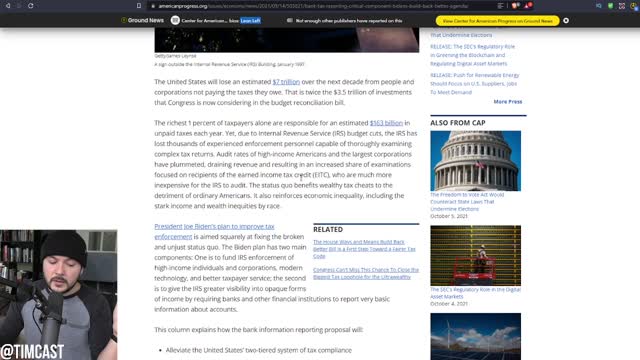Click the More Press link

508,102
